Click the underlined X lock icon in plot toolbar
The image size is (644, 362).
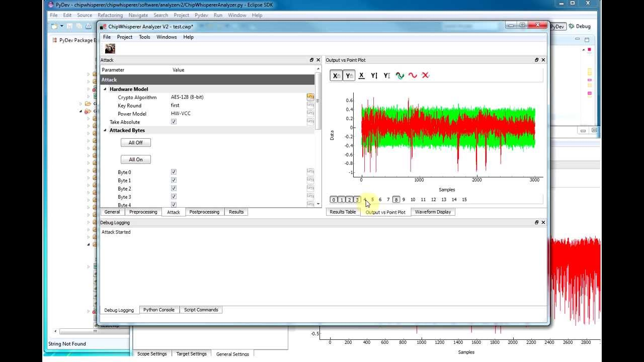pyautogui.click(x=361, y=75)
